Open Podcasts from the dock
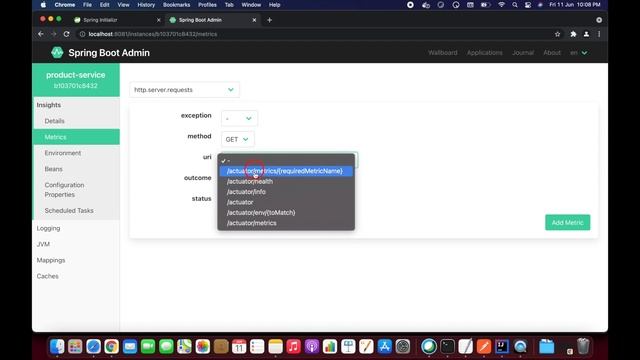The image size is (640, 360). coord(312,347)
